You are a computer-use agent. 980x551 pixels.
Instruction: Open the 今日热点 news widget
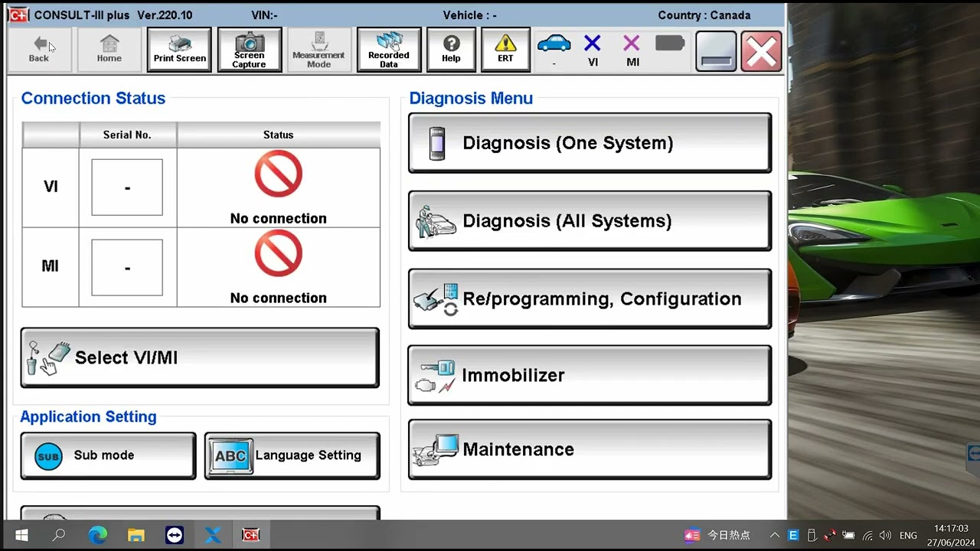(x=718, y=535)
